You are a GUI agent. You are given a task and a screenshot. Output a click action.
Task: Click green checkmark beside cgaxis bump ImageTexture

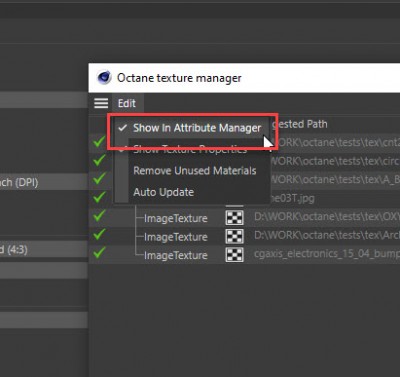pos(99,253)
